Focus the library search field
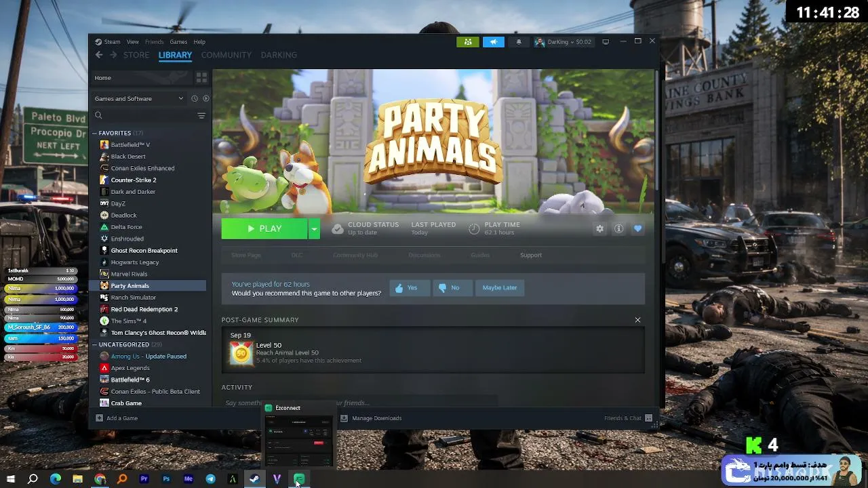 click(x=145, y=116)
